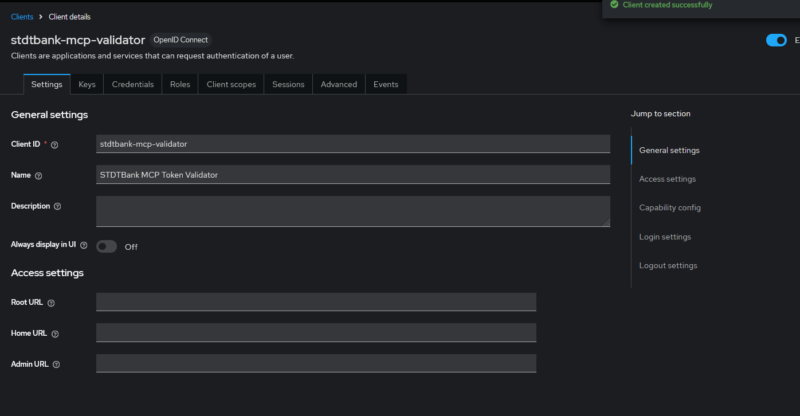Jump to the Capability config section

(670, 208)
